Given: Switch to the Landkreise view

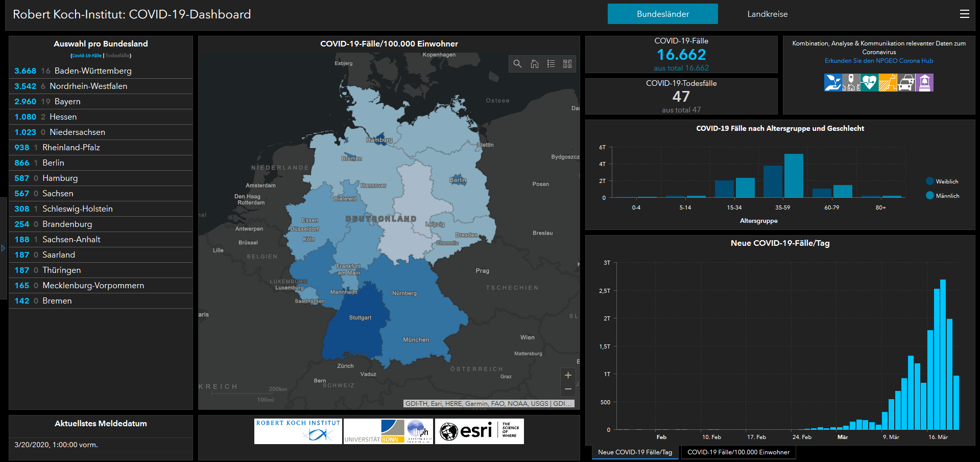Looking at the screenshot, I should pos(767,14).
